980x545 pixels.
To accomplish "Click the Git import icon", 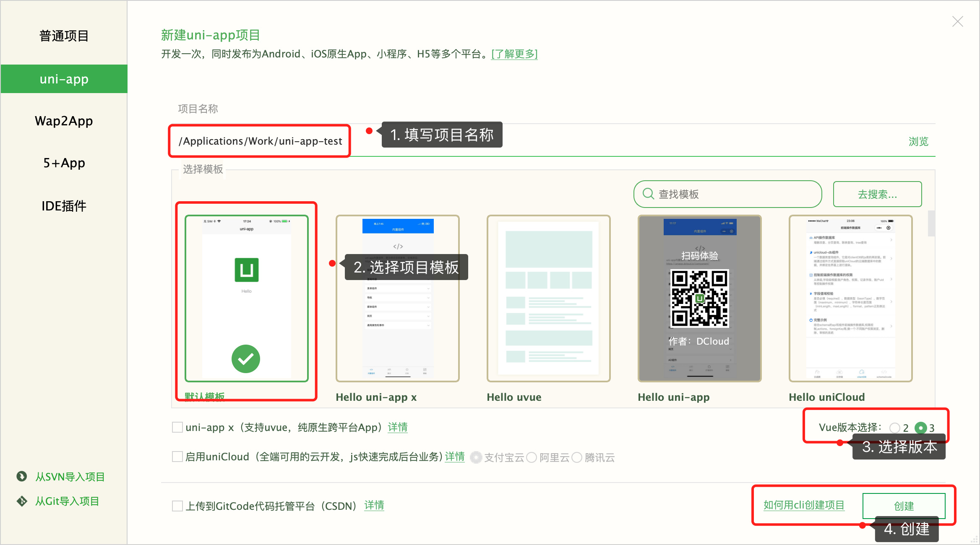I will (21, 501).
